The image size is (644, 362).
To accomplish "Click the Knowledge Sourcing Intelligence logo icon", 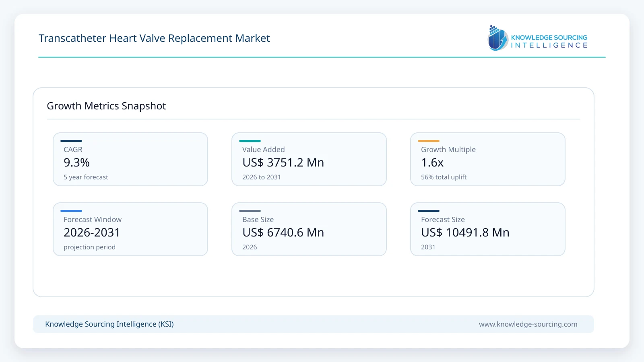I will click(x=498, y=38).
